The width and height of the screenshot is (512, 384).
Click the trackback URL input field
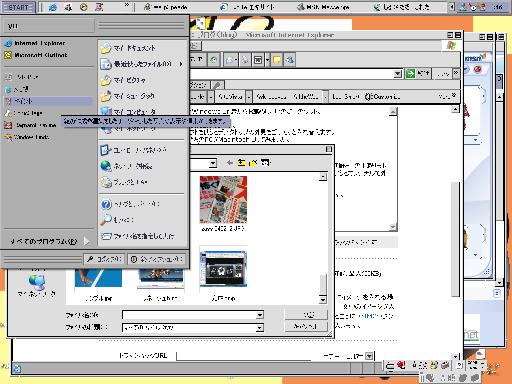(244, 356)
